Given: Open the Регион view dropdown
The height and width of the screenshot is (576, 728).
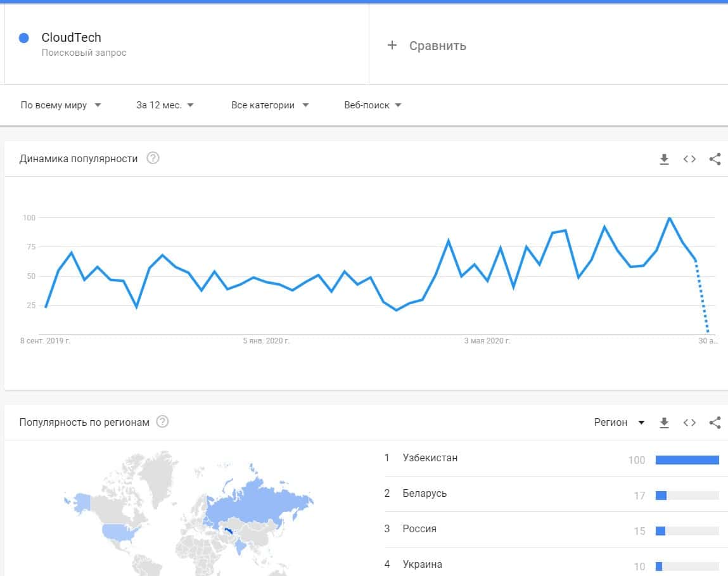Looking at the screenshot, I should [x=619, y=423].
